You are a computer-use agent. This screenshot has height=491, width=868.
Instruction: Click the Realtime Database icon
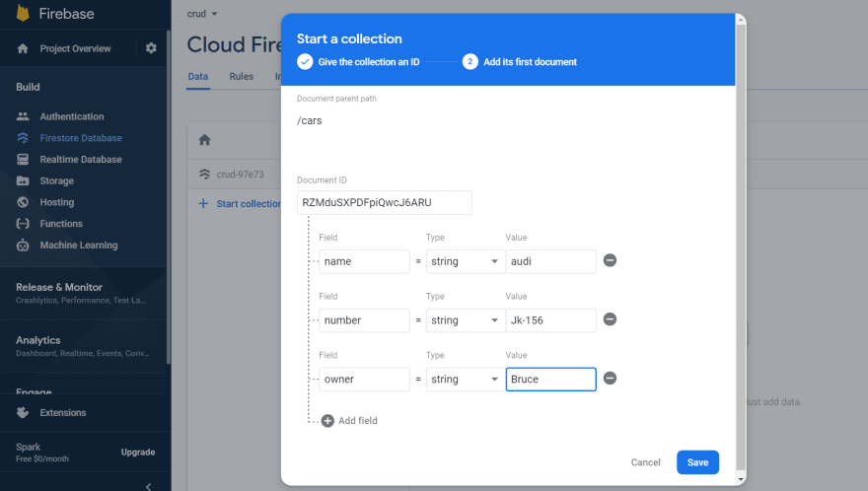click(x=23, y=160)
